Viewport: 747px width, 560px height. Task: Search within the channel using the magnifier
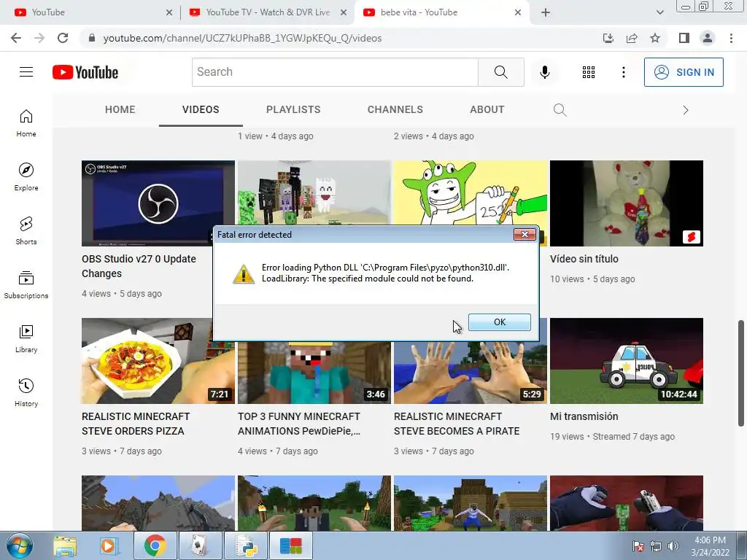click(x=560, y=110)
